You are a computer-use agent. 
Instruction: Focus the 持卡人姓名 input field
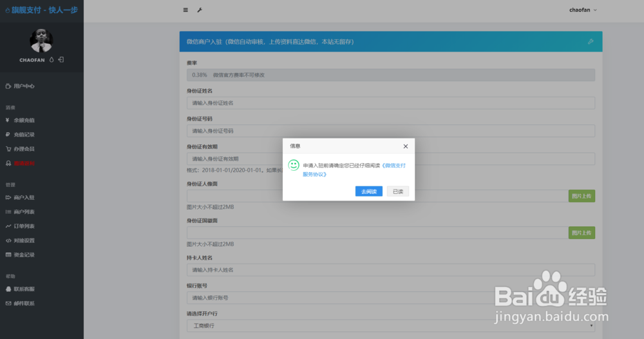tap(391, 270)
